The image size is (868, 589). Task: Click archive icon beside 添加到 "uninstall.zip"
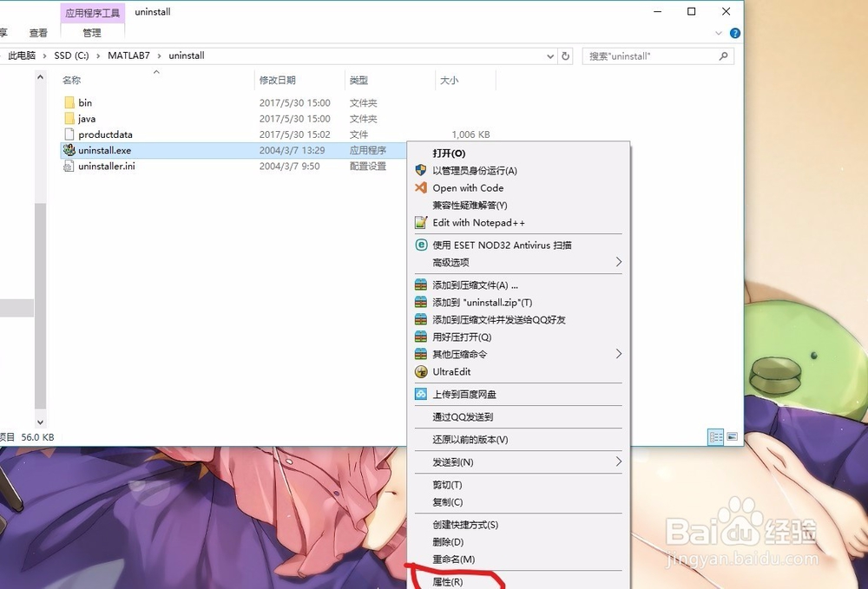421,302
